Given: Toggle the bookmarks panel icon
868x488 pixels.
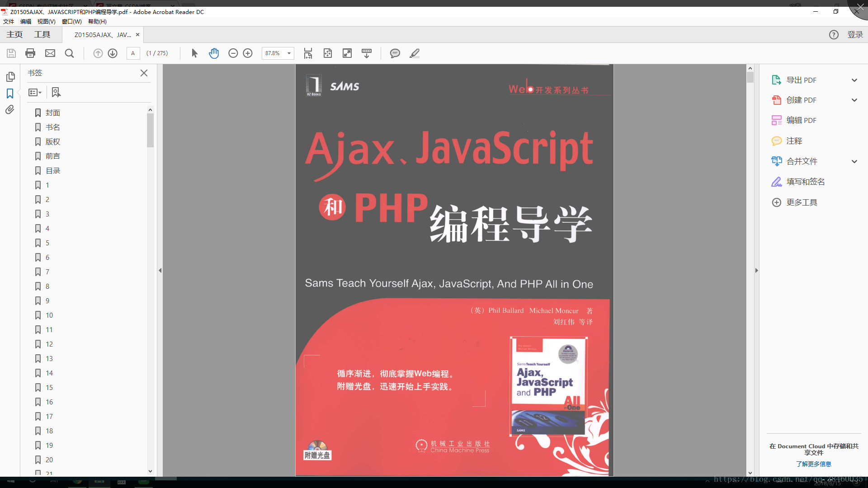Looking at the screenshot, I should pos(10,93).
